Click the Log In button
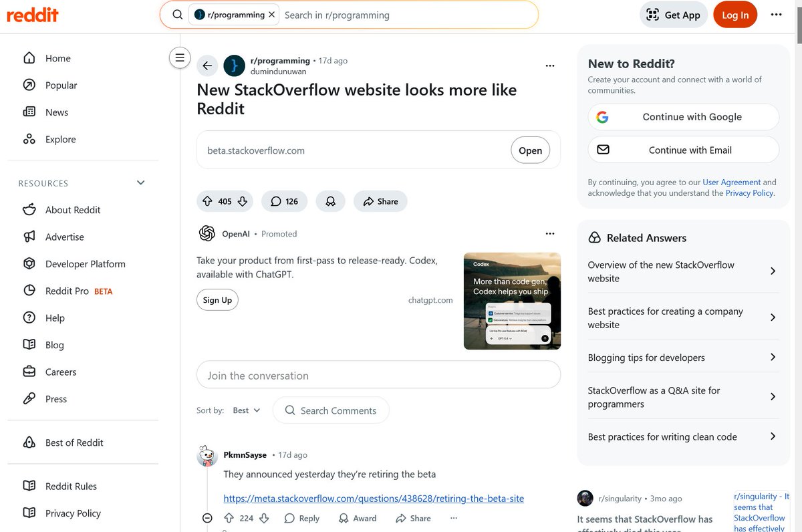The height and width of the screenshot is (532, 802). 735,15
